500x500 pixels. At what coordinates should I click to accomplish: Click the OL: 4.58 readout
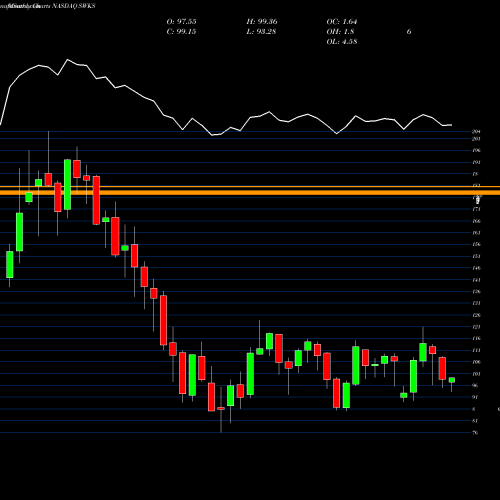click(x=342, y=42)
